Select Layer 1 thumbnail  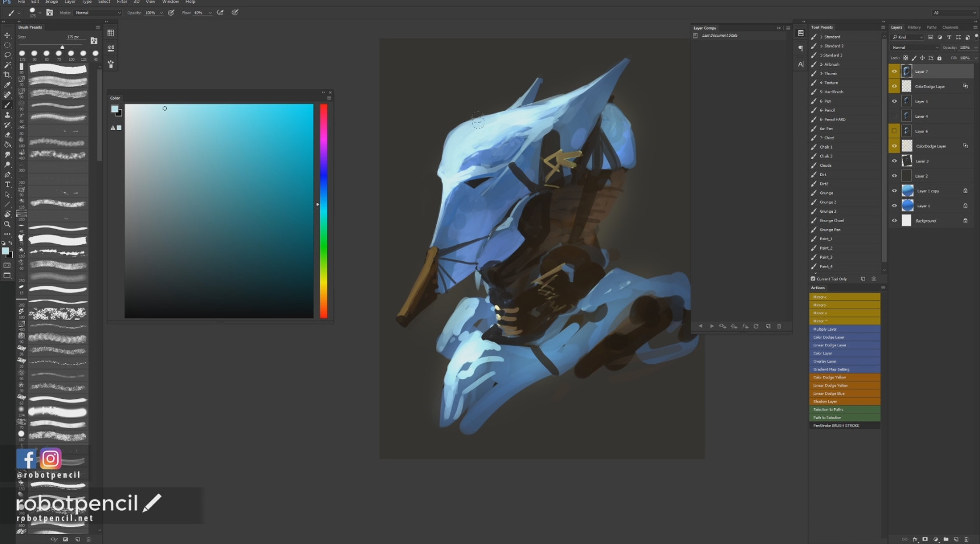[x=908, y=206]
